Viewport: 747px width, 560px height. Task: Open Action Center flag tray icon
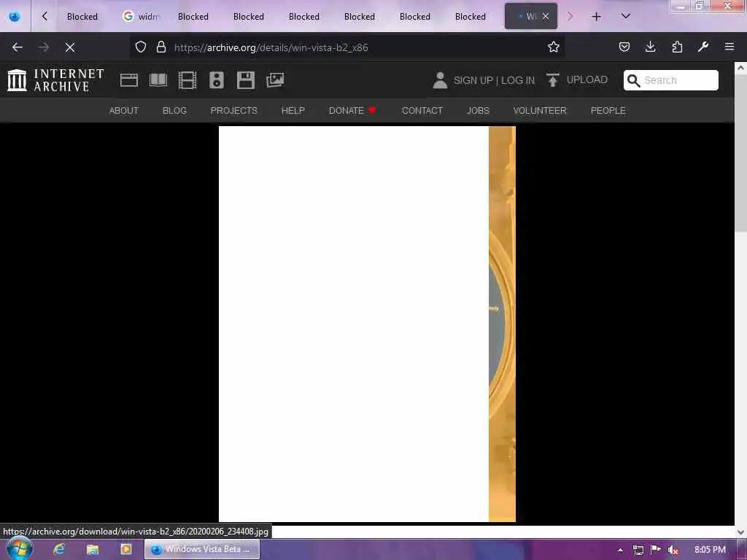tap(656, 550)
